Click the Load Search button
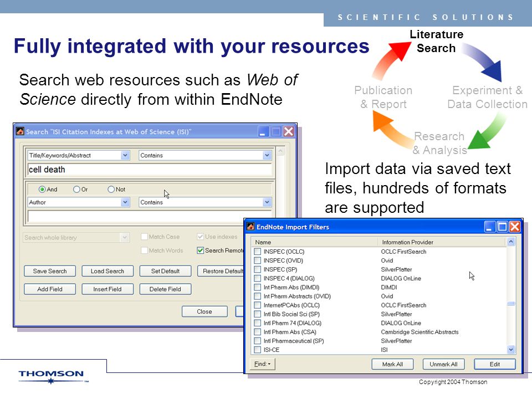Image resolution: width=532 pixels, height=399 pixels. [107, 271]
